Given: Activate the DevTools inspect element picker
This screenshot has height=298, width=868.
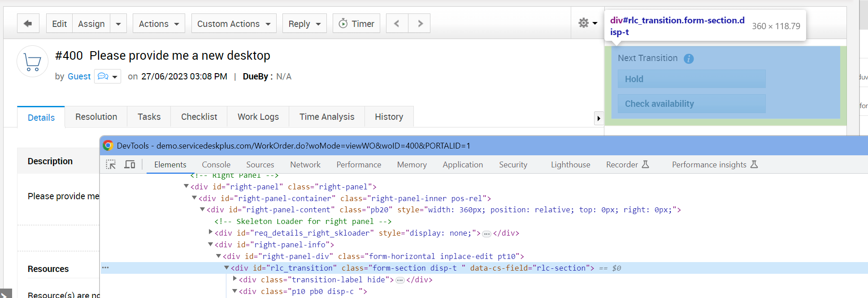Looking at the screenshot, I should click(111, 165).
